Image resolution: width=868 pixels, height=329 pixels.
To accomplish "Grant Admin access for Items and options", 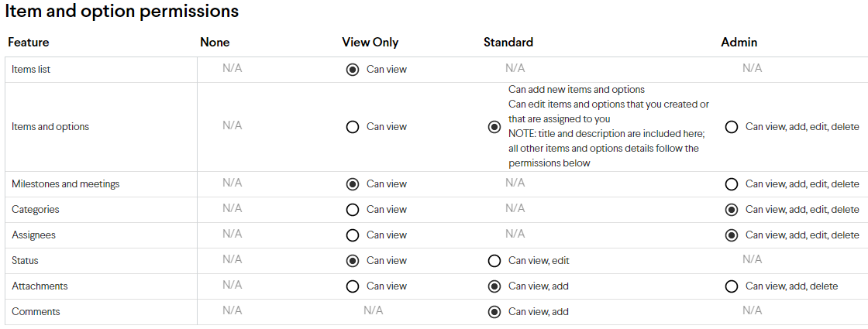I will (x=732, y=127).
